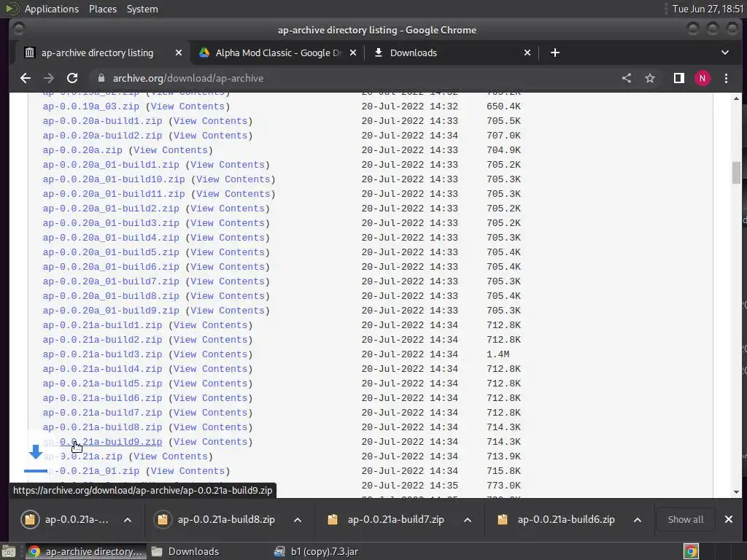Click zip file icon of ap-0.0.21a-build7.zip download
This screenshot has height=560, width=747.
pyautogui.click(x=333, y=519)
